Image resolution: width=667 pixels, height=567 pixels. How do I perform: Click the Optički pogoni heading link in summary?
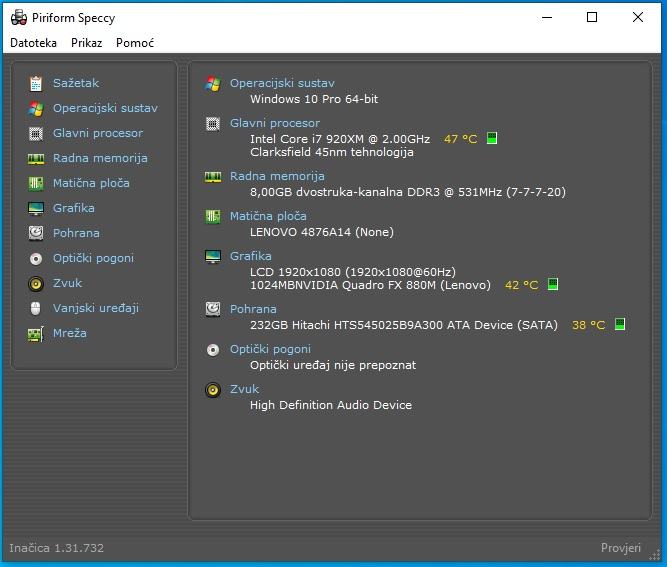(x=270, y=349)
